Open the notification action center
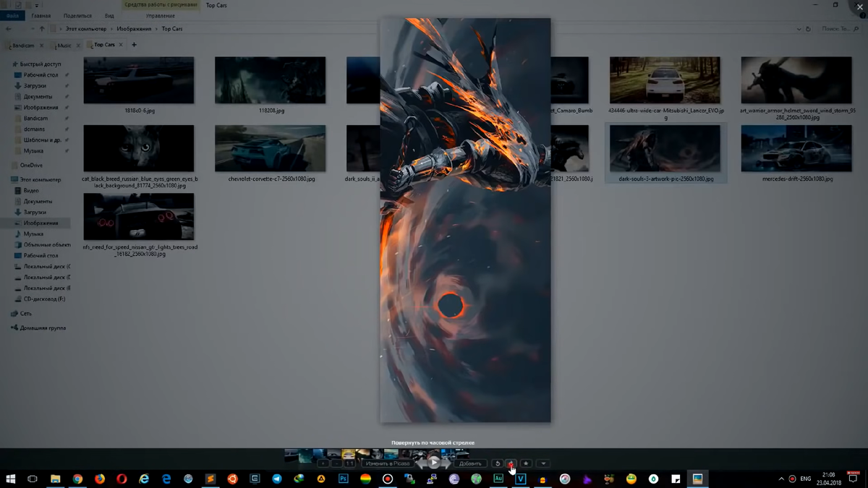This screenshot has height=488, width=868. (x=854, y=479)
